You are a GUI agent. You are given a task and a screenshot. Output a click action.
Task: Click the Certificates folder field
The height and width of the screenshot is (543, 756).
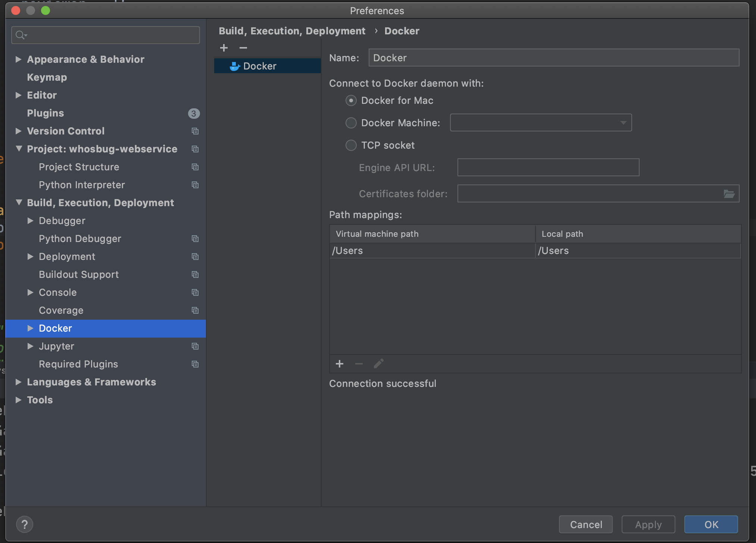click(598, 193)
